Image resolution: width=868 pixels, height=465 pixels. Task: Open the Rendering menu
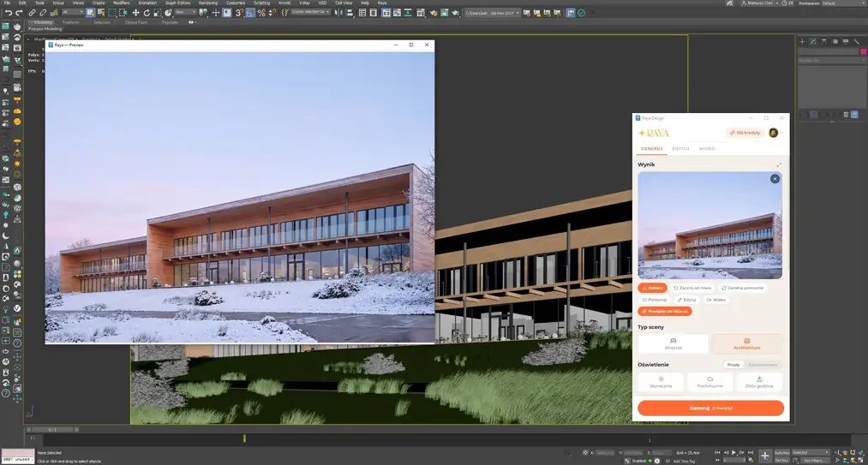[208, 3]
